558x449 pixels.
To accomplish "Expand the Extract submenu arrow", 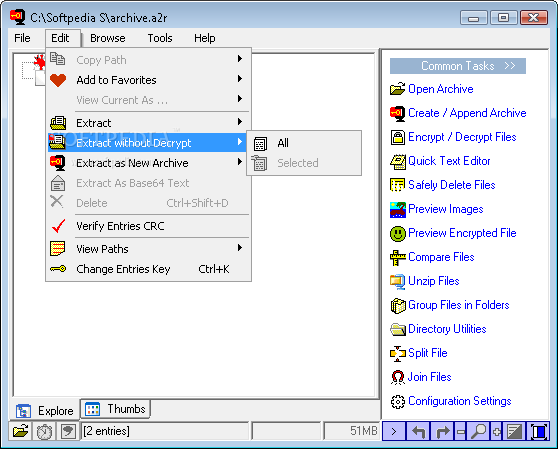I will (240, 122).
